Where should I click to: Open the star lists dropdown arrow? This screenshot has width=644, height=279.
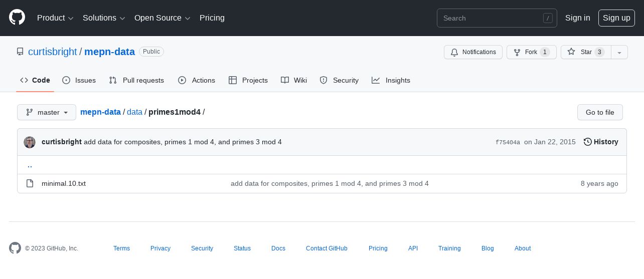coord(619,52)
